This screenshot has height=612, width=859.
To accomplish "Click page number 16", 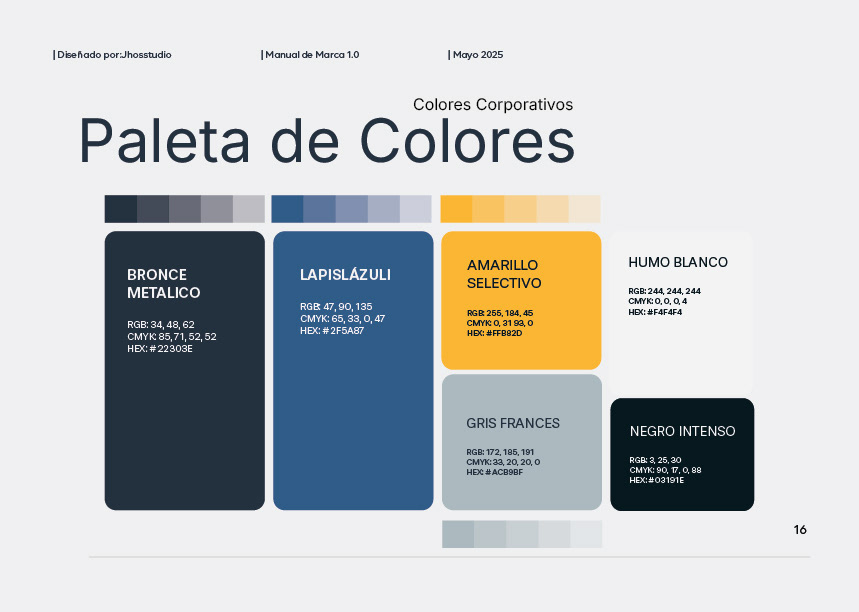I will click(x=800, y=530).
